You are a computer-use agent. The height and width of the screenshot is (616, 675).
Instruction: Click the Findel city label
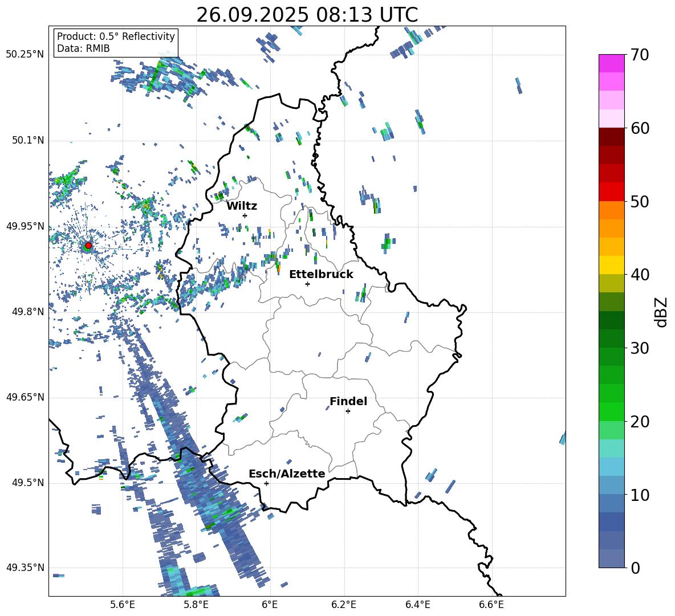(x=348, y=401)
